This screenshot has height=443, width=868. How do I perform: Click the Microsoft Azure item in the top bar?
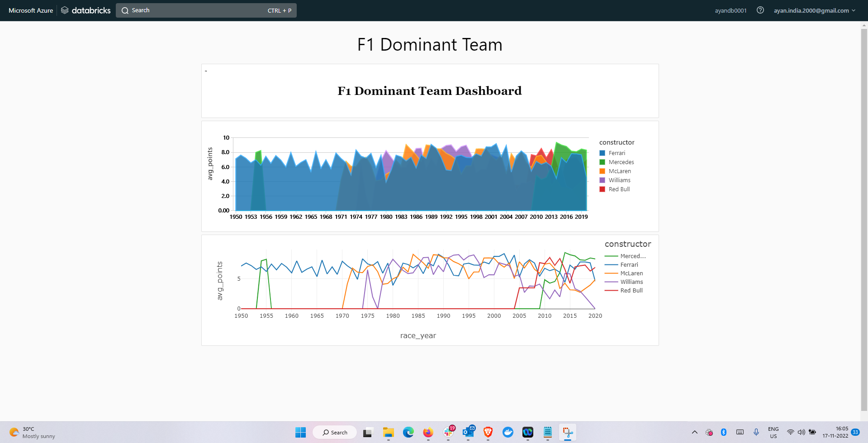click(x=30, y=10)
